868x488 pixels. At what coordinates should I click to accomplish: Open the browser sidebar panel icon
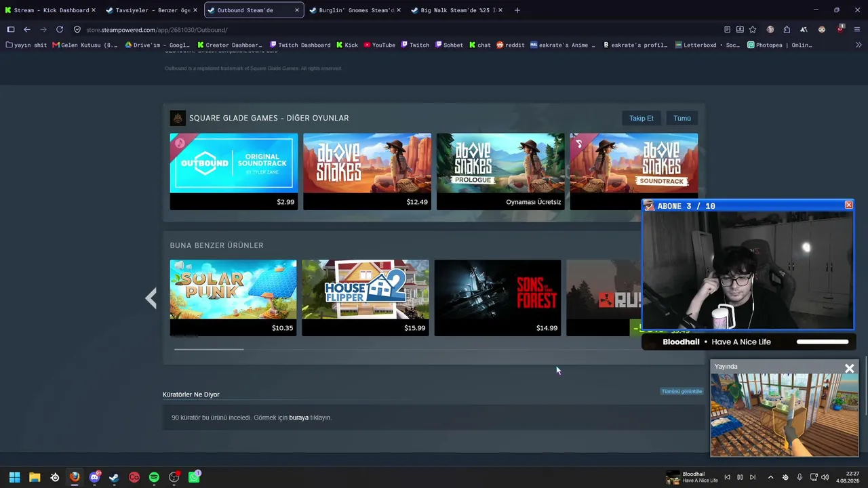coord(11,30)
